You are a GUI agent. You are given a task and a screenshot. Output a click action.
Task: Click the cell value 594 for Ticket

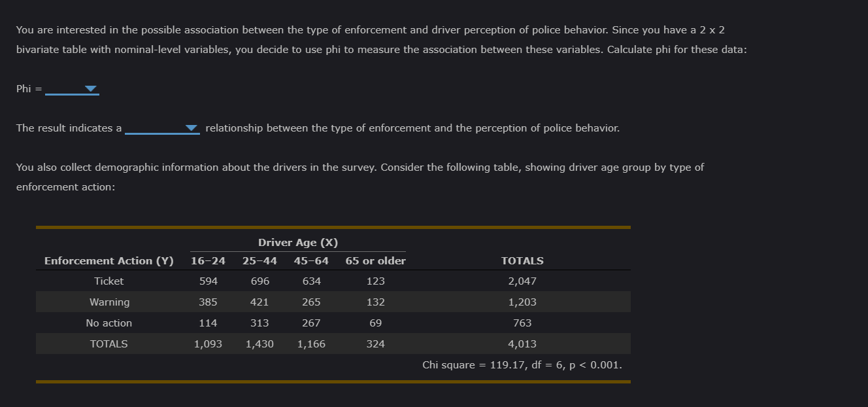coord(208,281)
